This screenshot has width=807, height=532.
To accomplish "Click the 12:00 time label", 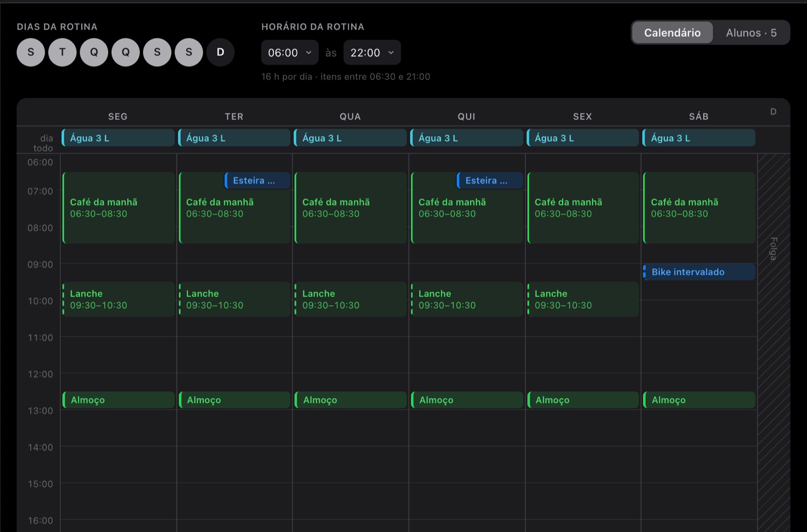I will point(40,374).
